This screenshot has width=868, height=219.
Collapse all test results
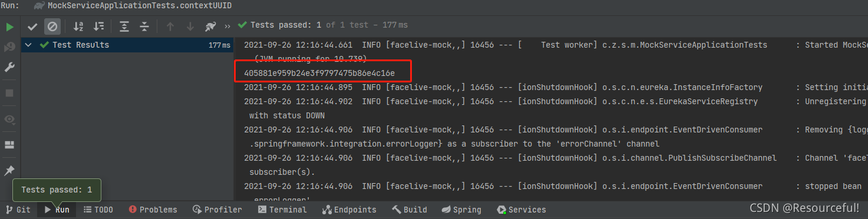pos(144,26)
